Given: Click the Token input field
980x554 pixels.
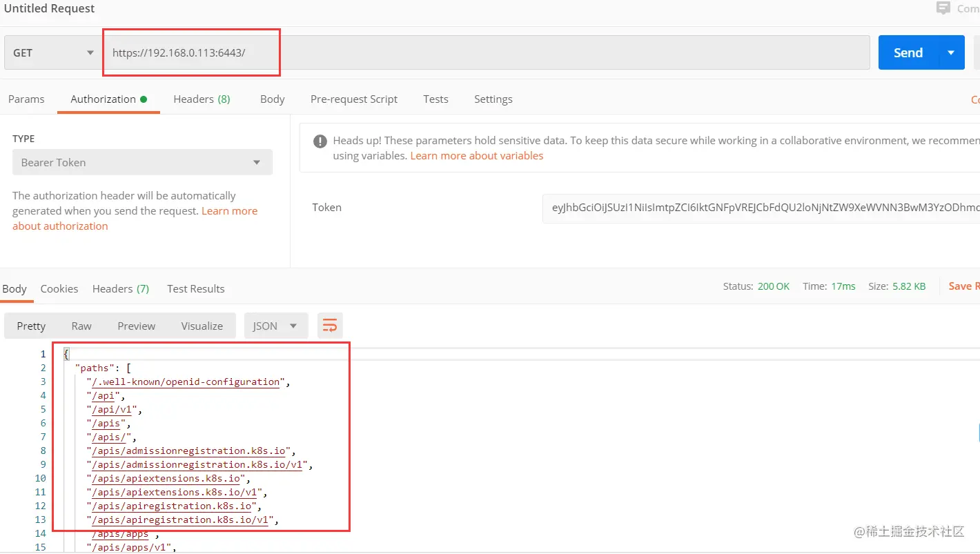Looking at the screenshot, I should pos(761,207).
